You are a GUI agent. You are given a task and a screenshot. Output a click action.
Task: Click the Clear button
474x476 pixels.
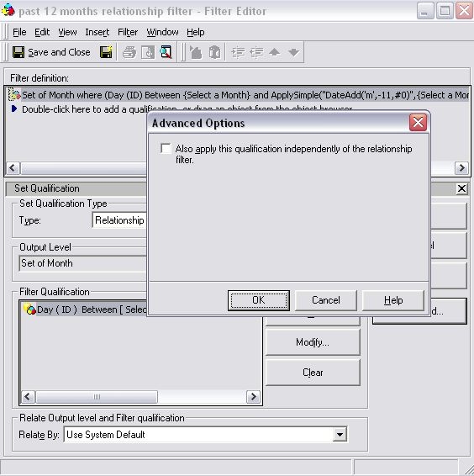pos(313,373)
